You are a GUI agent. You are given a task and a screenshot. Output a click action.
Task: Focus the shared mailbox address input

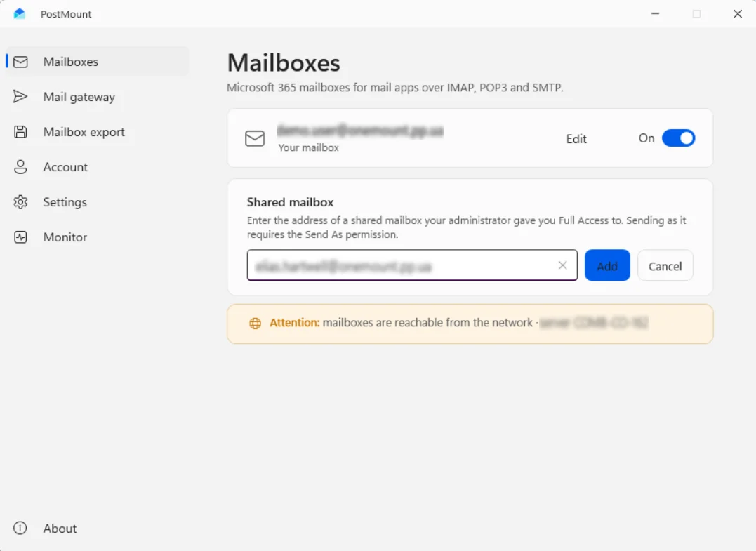(402, 265)
